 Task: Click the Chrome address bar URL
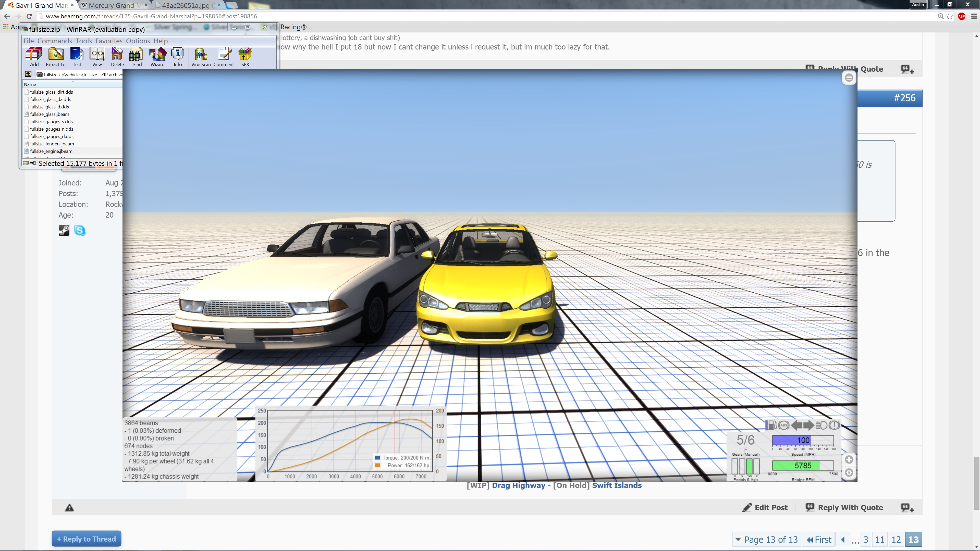coord(151,16)
